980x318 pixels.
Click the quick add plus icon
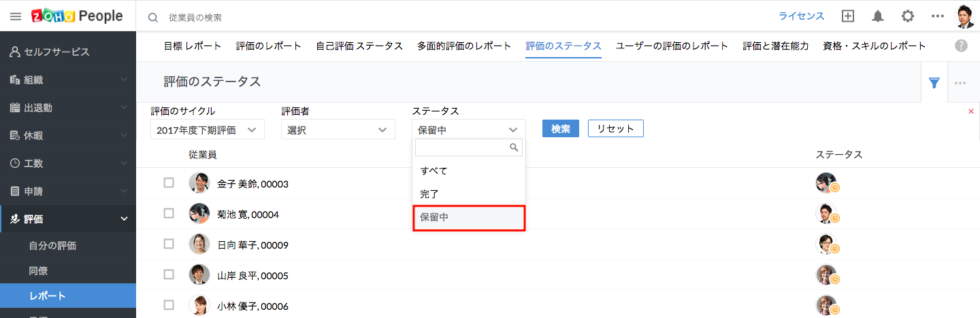(848, 16)
